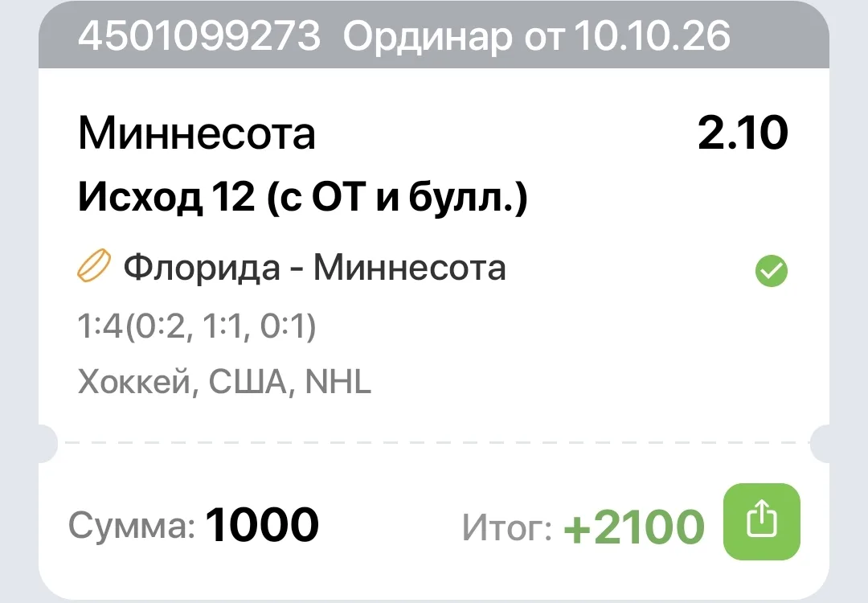Tap the green share button
Screen dimensions: 868x603
pos(762,522)
